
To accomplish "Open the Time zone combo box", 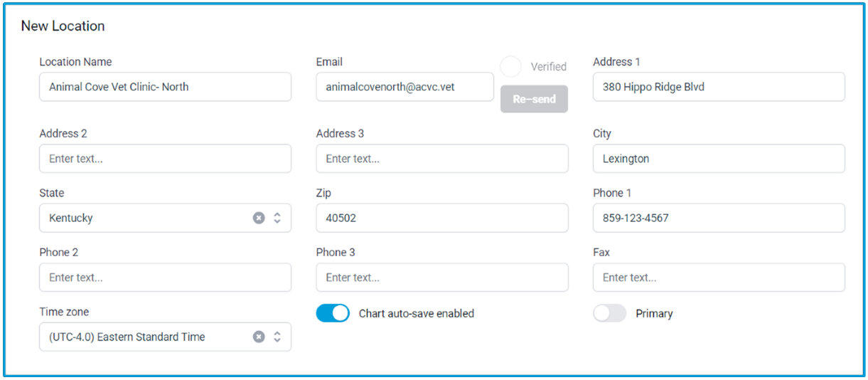I will coord(165,337).
